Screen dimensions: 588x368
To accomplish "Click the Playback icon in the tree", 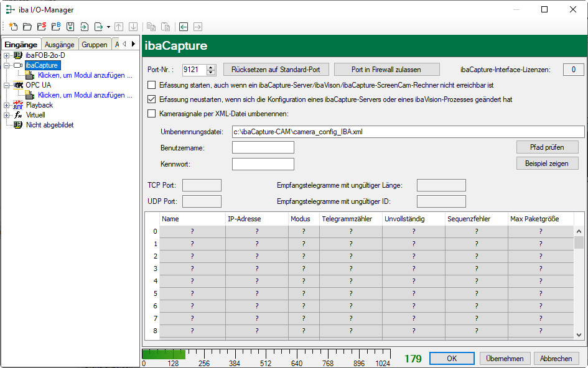I will [18, 105].
